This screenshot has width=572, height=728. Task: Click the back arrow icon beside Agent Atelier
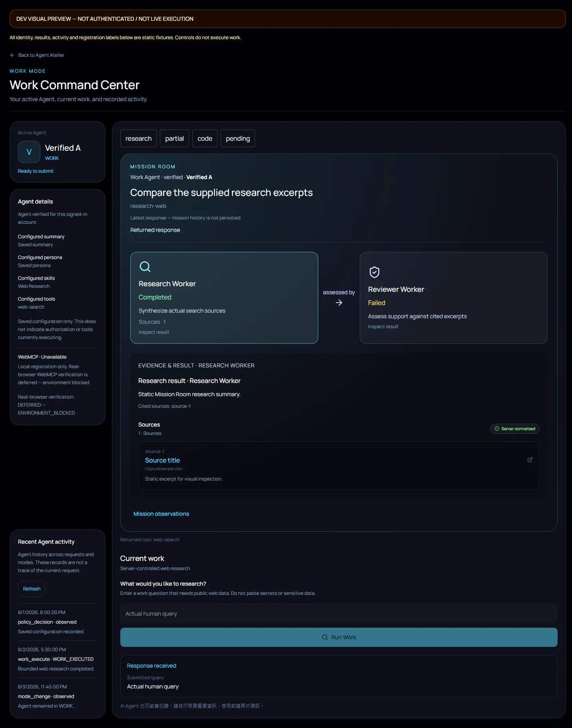[12, 55]
